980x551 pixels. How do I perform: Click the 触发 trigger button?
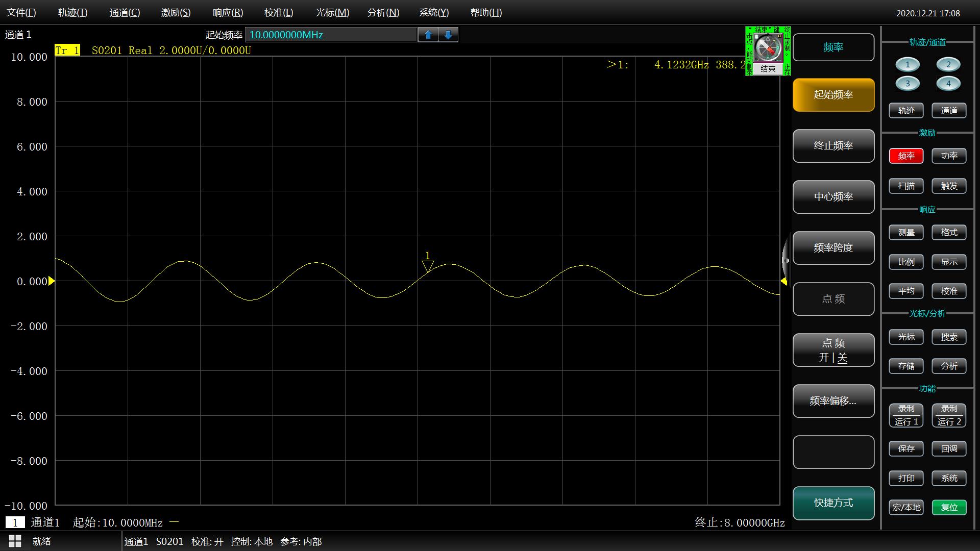point(949,186)
